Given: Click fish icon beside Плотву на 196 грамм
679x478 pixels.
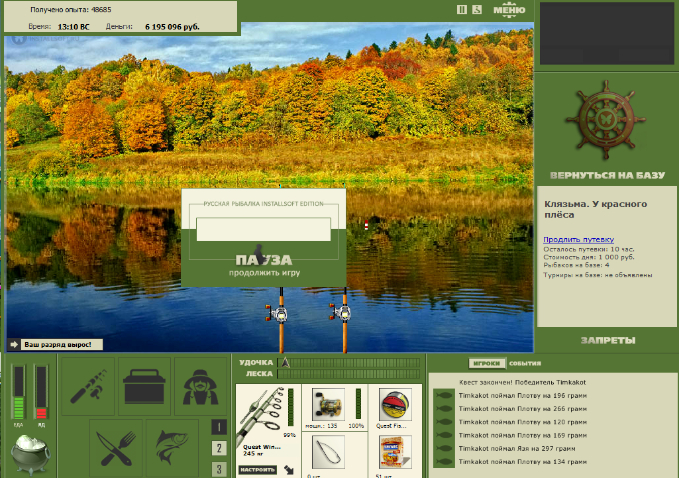Looking at the screenshot, I should click(x=444, y=395).
